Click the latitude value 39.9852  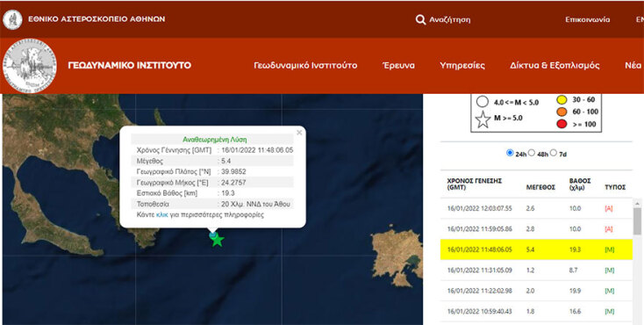tap(233, 171)
